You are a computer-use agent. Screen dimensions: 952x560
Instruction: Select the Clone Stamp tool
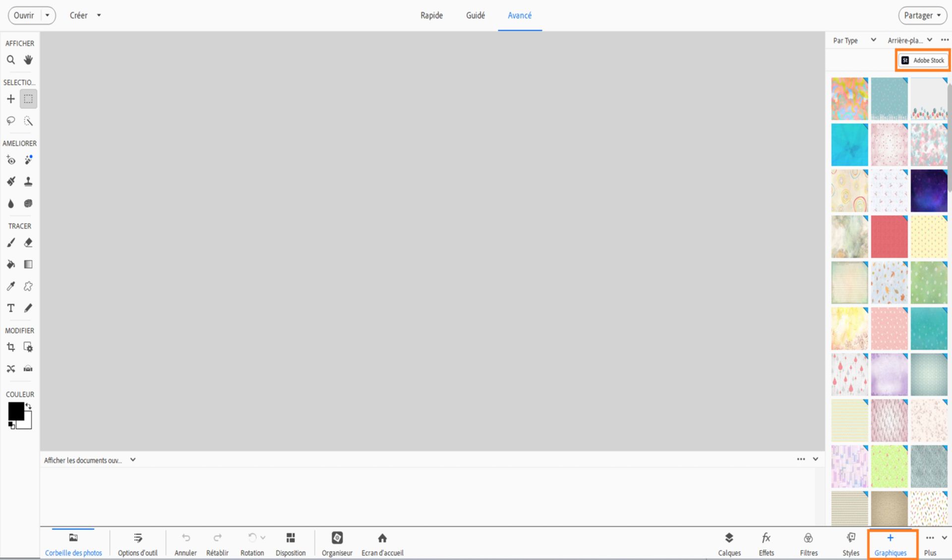tap(28, 182)
